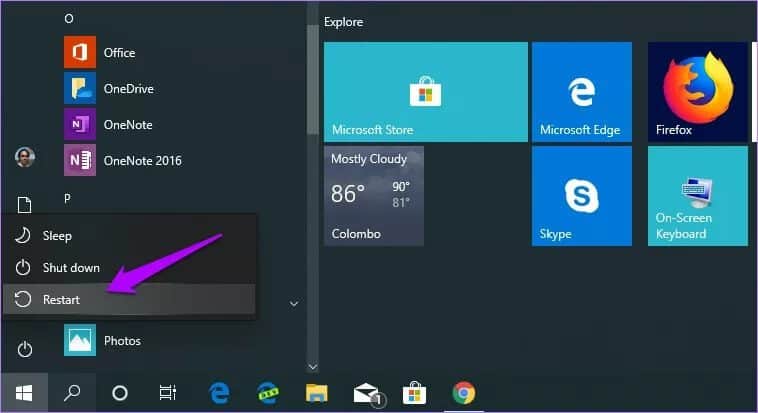Image resolution: width=758 pixels, height=413 pixels.
Task: Click the Explore group title
Action: 343,22
